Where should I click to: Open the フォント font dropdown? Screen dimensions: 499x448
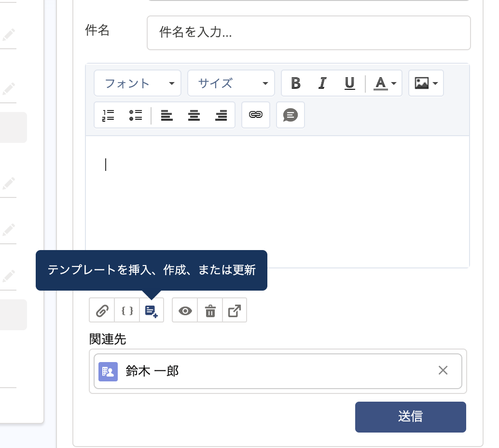(138, 84)
